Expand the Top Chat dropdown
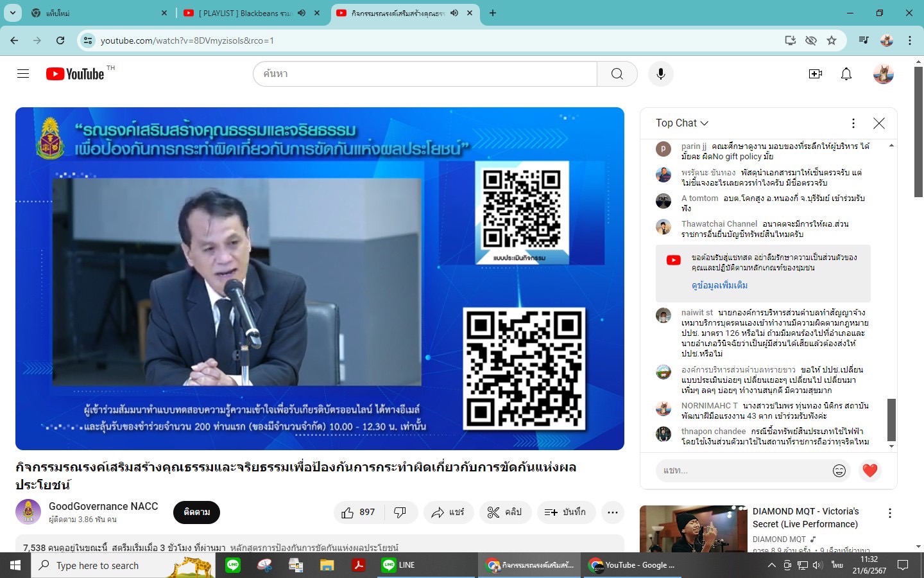 point(682,123)
